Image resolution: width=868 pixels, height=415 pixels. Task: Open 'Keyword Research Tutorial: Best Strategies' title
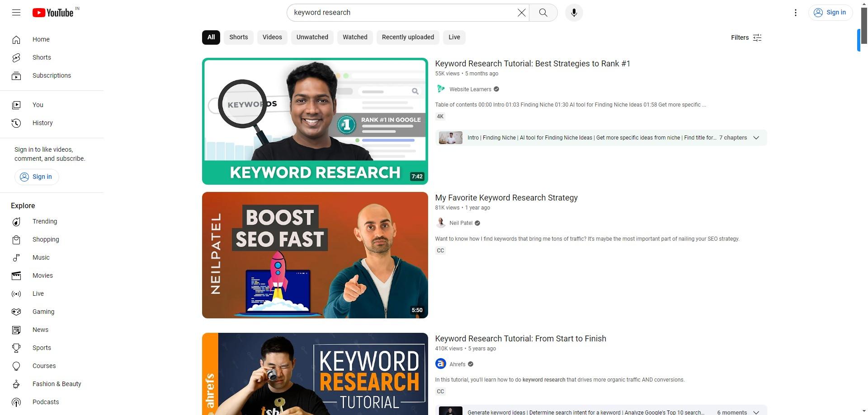coord(533,64)
